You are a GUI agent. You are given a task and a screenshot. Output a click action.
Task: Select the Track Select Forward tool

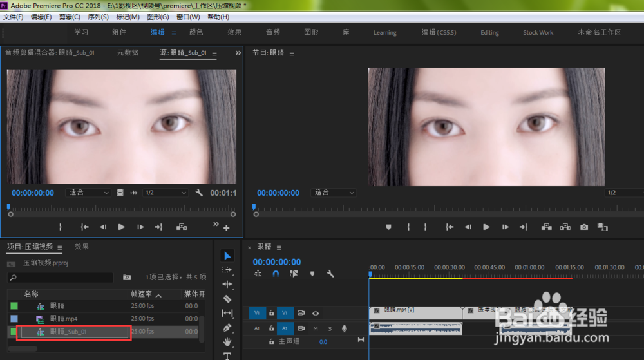(227, 270)
